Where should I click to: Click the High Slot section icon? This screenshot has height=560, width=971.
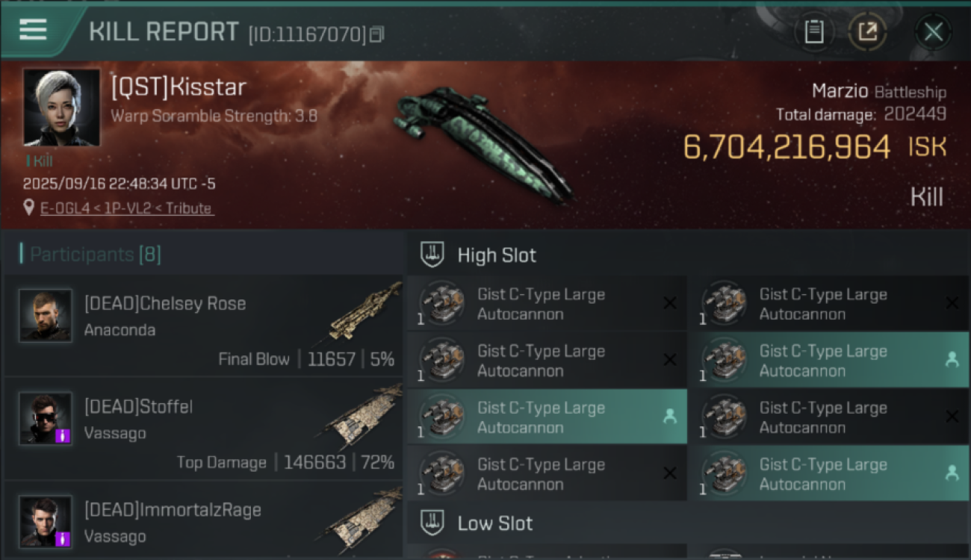click(432, 255)
